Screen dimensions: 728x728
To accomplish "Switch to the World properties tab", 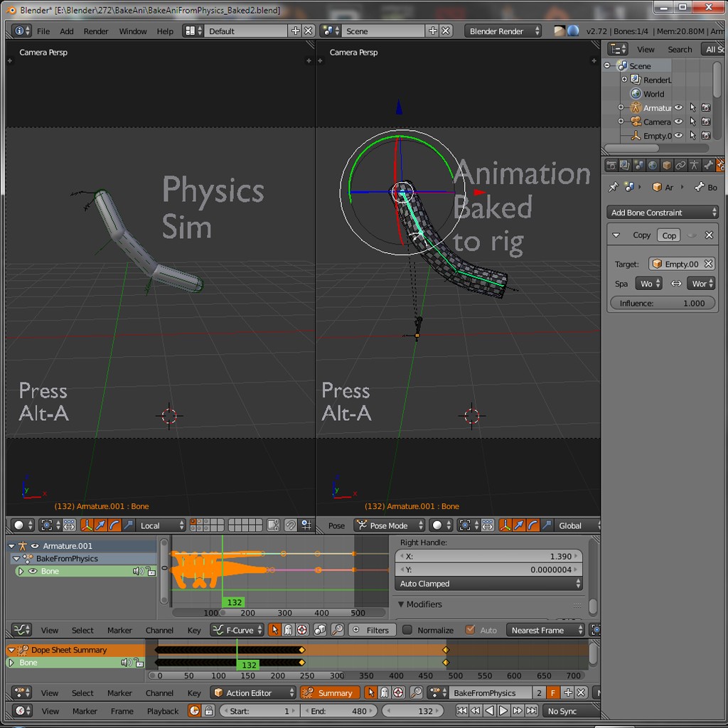I will 653,165.
